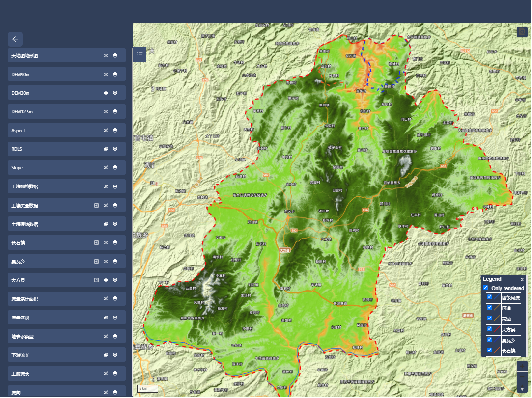Click the down arrow button below zoom controls
532x398 pixels.
[522, 389]
